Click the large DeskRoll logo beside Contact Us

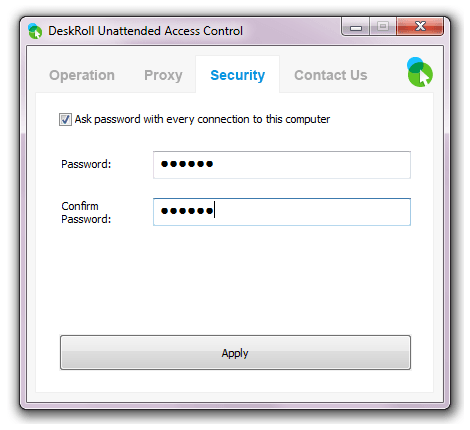coord(420,72)
